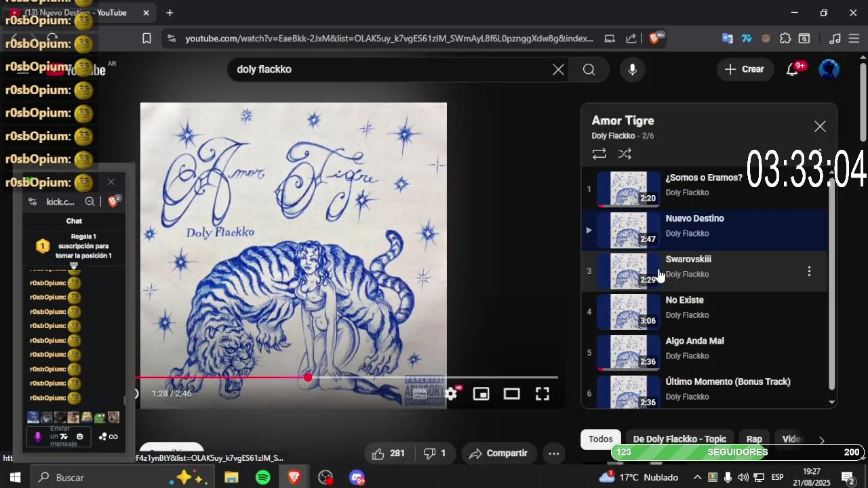Zoom icon in Kick popup address bar

(90, 201)
